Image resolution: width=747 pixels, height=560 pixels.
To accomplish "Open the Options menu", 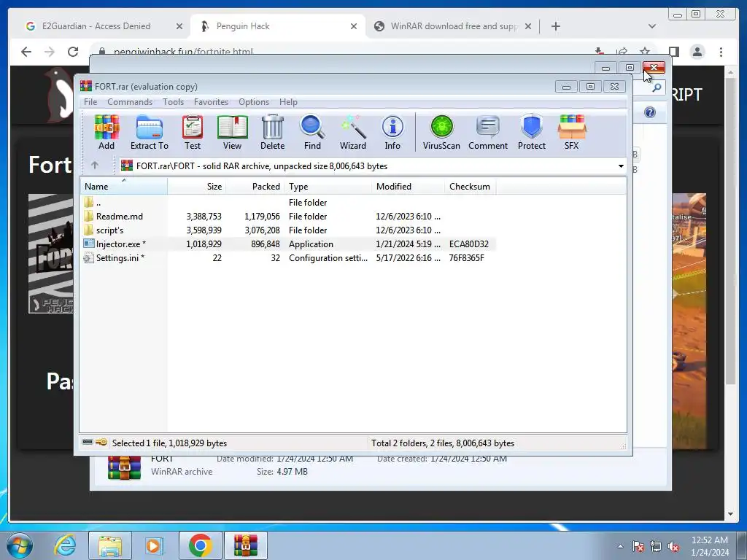I will click(254, 102).
